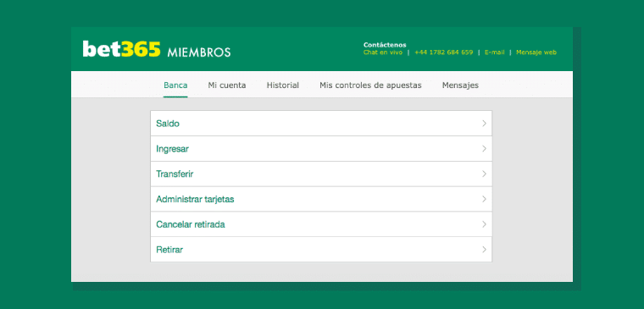This screenshot has width=644, height=309.
Task: Click the bet365 logo
Action: click(x=121, y=49)
